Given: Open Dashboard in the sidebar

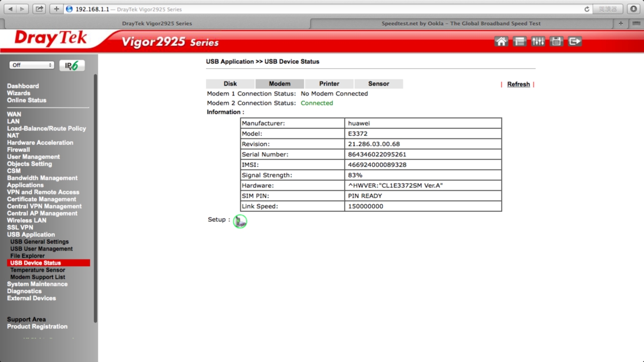Looking at the screenshot, I should (x=23, y=86).
